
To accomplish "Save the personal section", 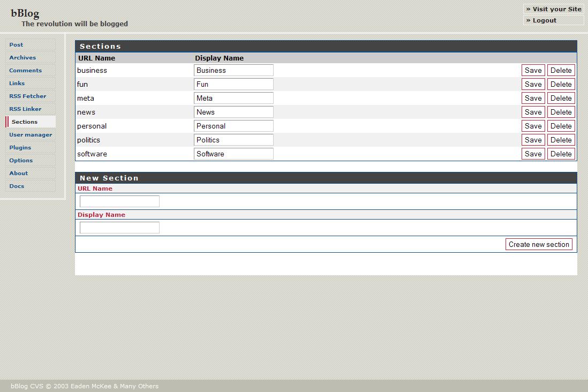I will (x=533, y=126).
